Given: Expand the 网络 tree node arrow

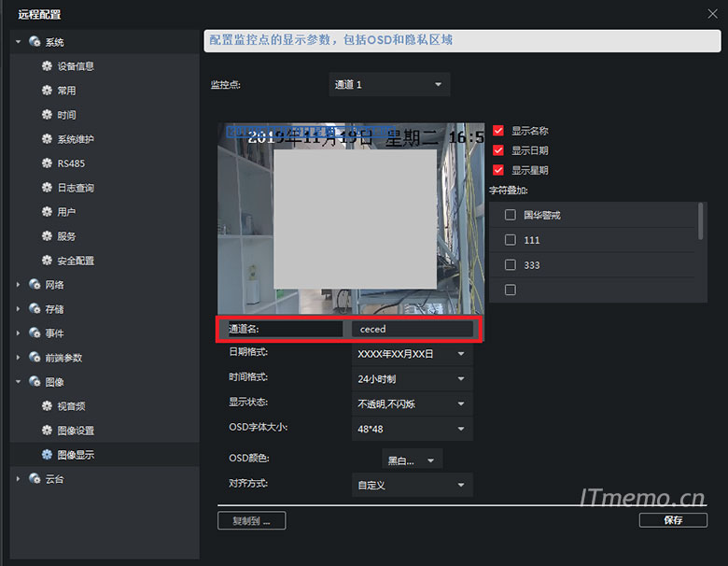Looking at the screenshot, I should (18, 284).
